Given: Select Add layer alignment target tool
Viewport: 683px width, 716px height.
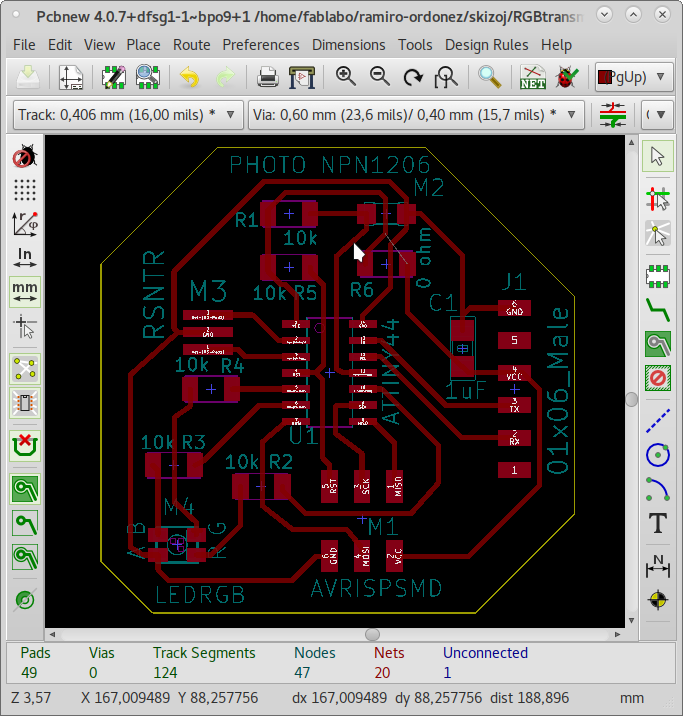Looking at the screenshot, I should click(657, 600).
